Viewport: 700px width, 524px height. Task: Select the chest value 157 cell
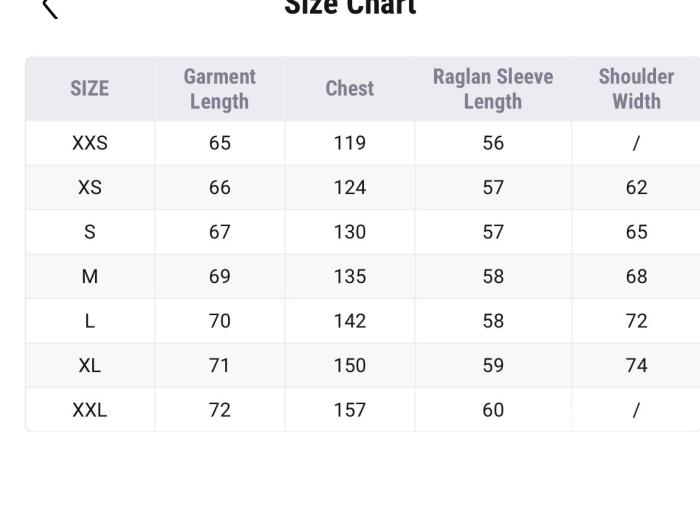click(x=350, y=410)
